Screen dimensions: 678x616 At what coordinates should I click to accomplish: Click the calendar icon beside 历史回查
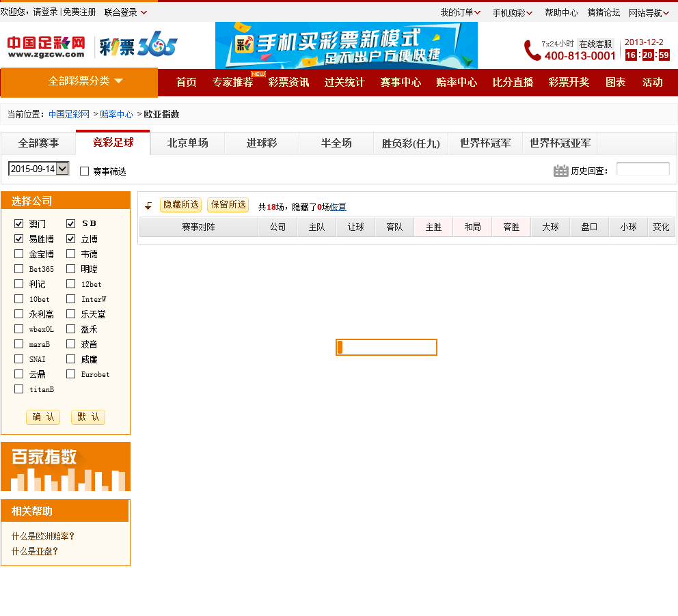[561, 171]
